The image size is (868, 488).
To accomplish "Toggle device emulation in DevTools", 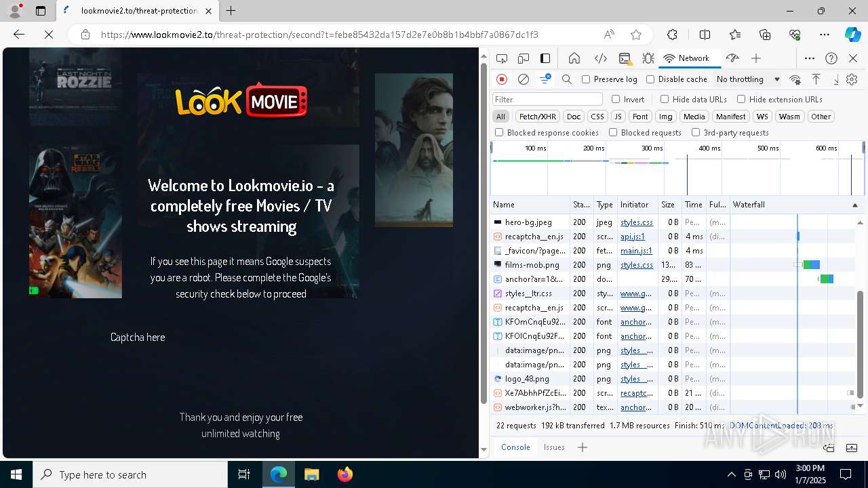I will coord(524,58).
